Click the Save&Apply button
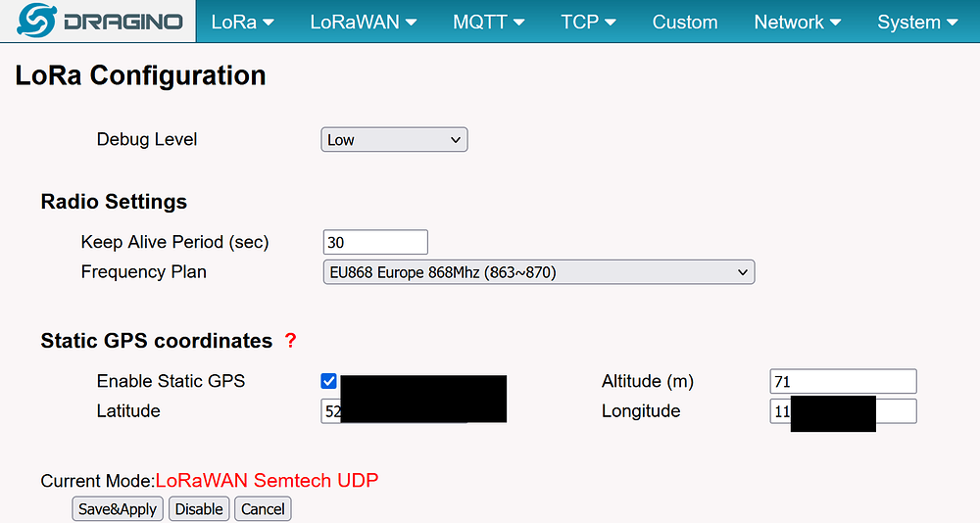 (118, 509)
